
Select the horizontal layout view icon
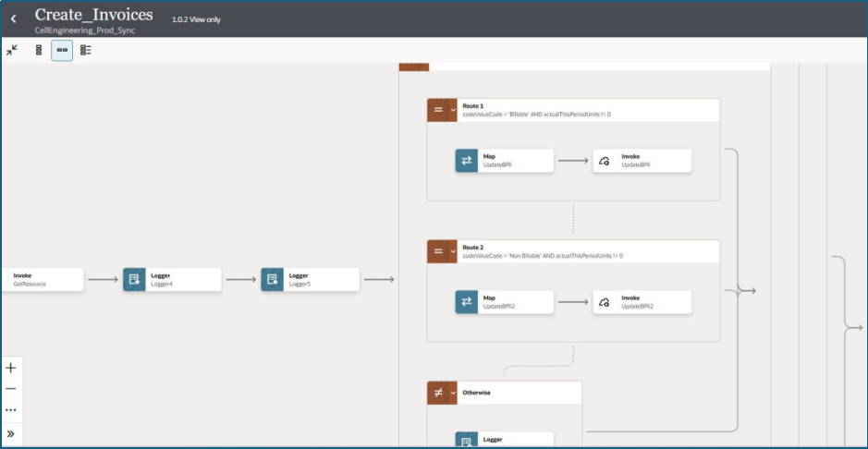62,50
